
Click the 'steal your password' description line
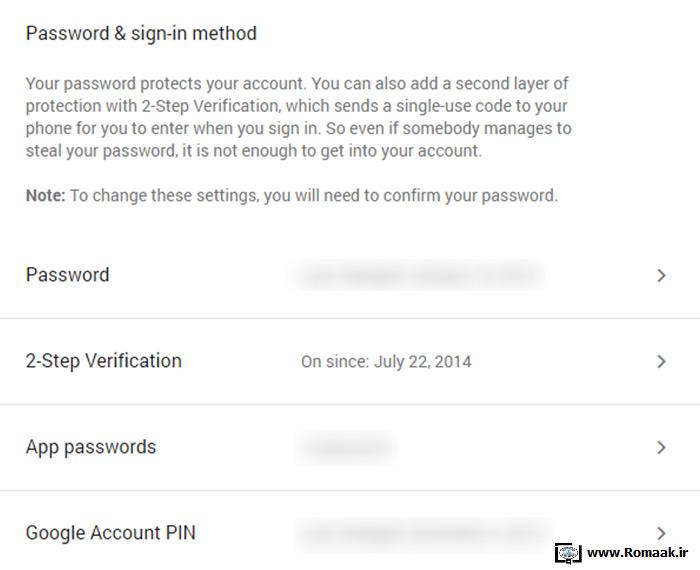click(254, 151)
